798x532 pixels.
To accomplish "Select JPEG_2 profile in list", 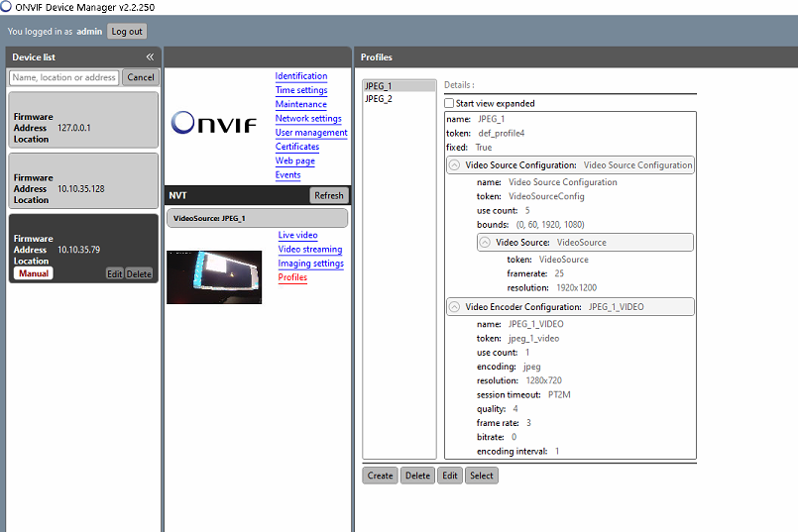I will [399, 99].
